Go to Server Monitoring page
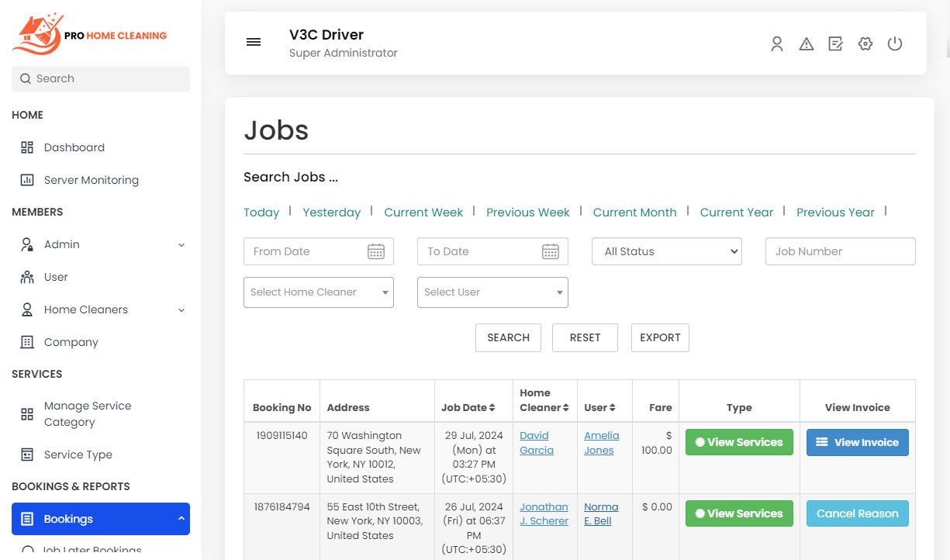The image size is (950, 560). coord(91,180)
